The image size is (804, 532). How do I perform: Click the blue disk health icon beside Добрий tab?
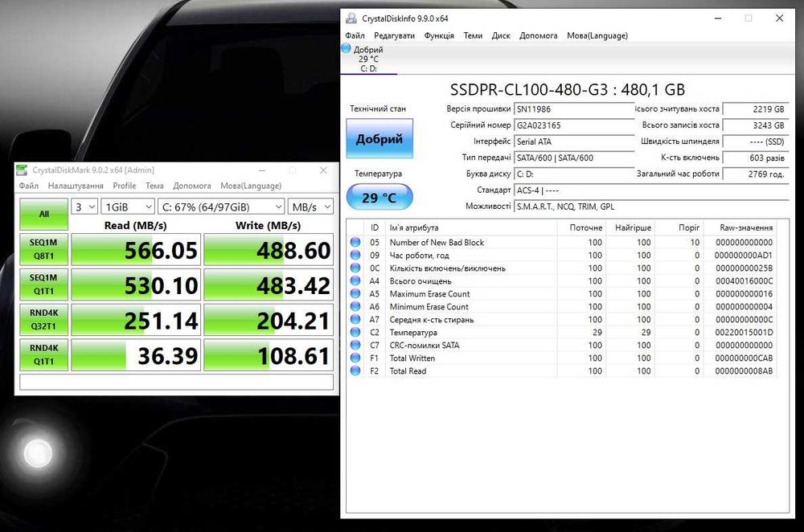coord(346,49)
